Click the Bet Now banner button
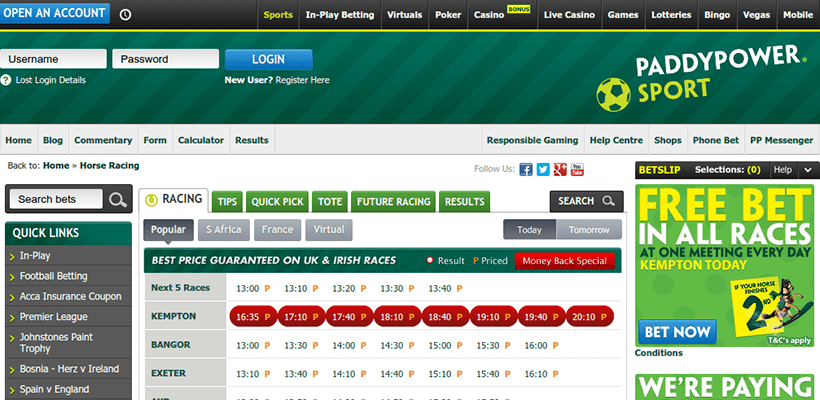Screen dimensions: 820x400 677,332
